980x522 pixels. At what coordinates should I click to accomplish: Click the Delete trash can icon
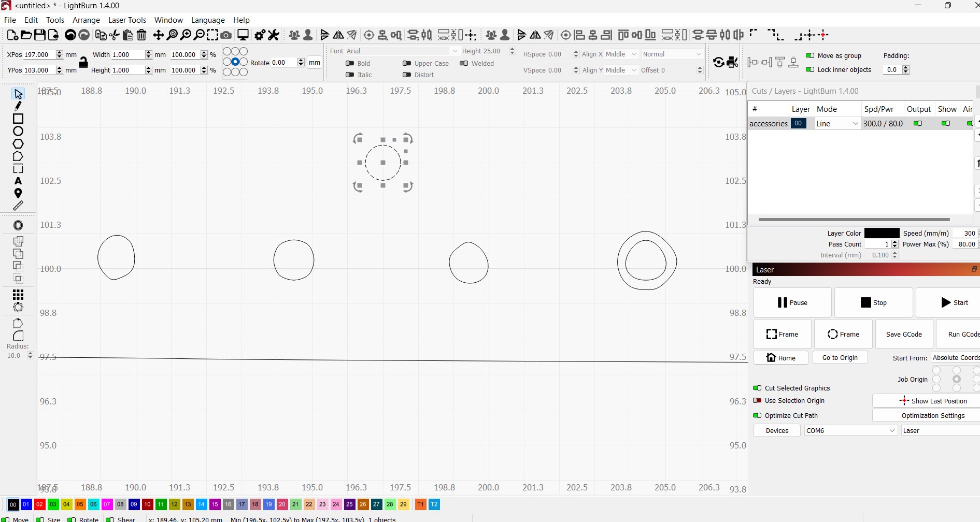click(141, 35)
